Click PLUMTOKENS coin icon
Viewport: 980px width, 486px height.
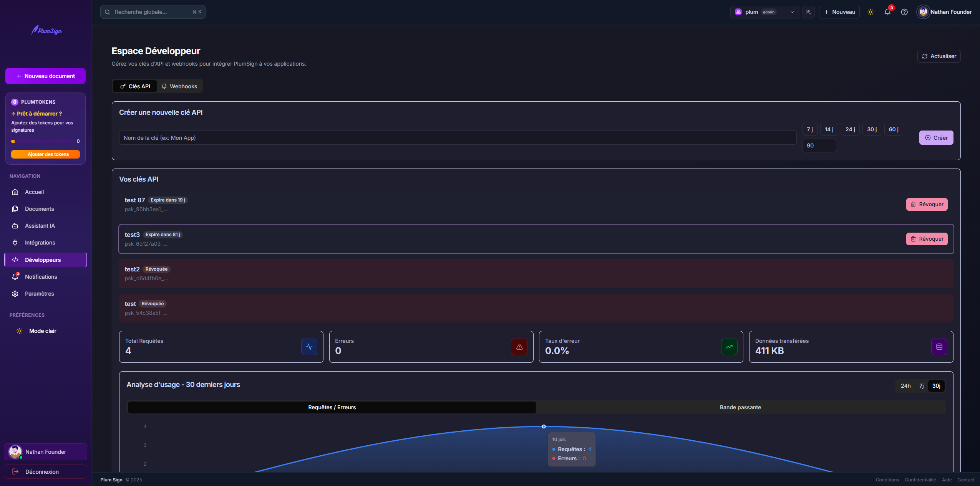(x=15, y=102)
